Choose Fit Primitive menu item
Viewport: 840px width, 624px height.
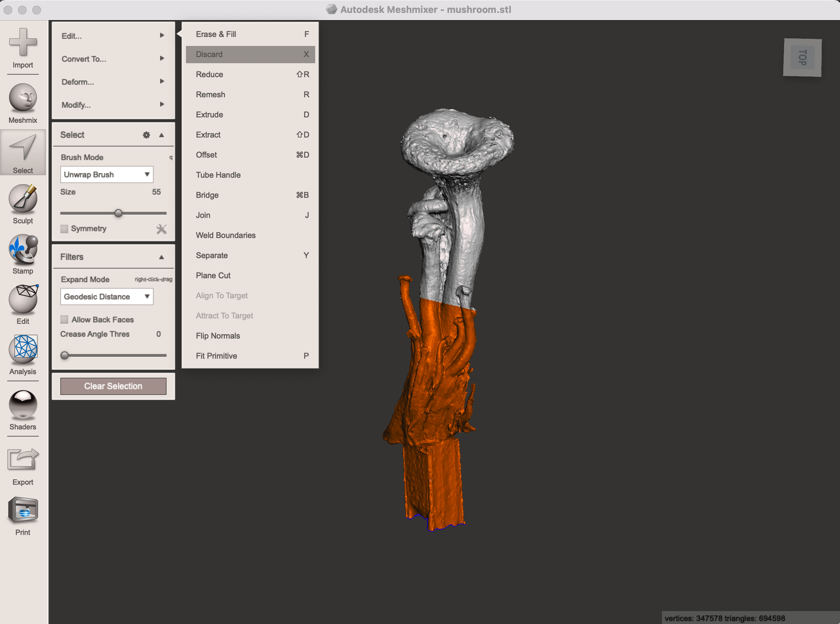250,356
